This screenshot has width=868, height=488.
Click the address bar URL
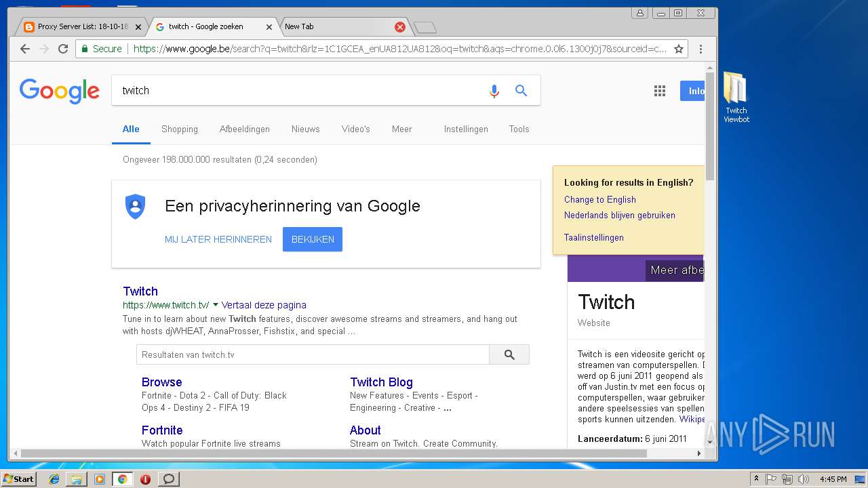[x=399, y=49]
